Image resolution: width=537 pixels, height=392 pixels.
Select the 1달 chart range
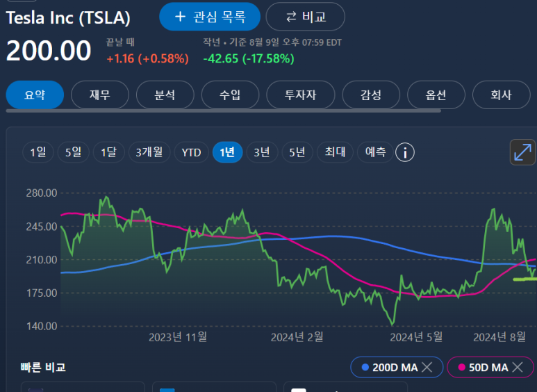(x=108, y=152)
